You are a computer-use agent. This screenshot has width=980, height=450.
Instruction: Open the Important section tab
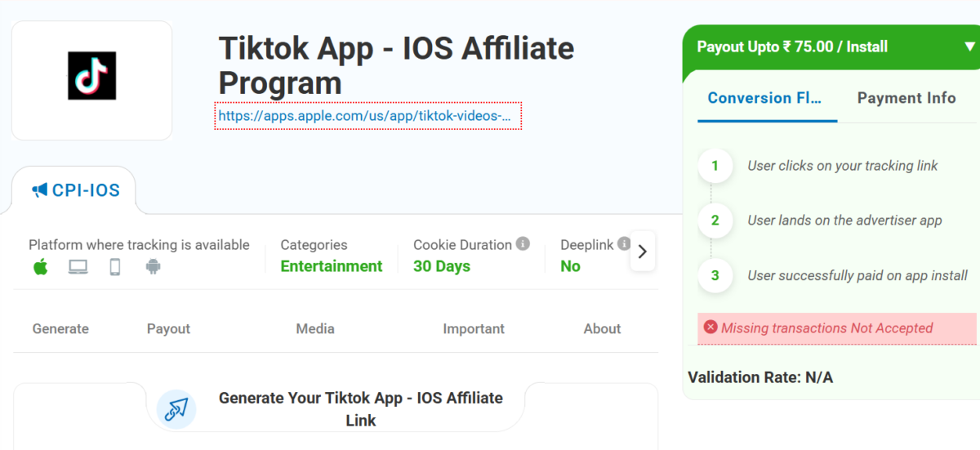tap(474, 328)
